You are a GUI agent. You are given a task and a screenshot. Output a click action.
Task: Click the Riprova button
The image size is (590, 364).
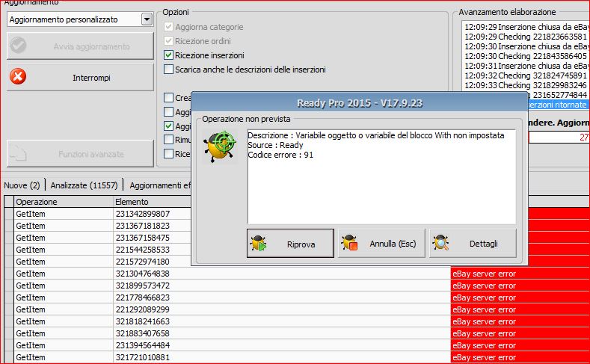(290, 244)
